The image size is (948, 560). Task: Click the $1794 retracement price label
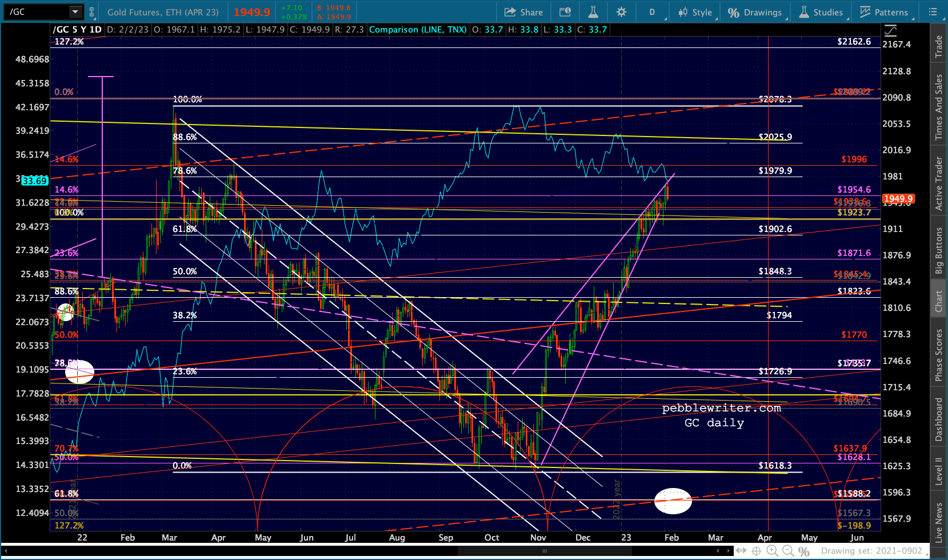coord(779,315)
